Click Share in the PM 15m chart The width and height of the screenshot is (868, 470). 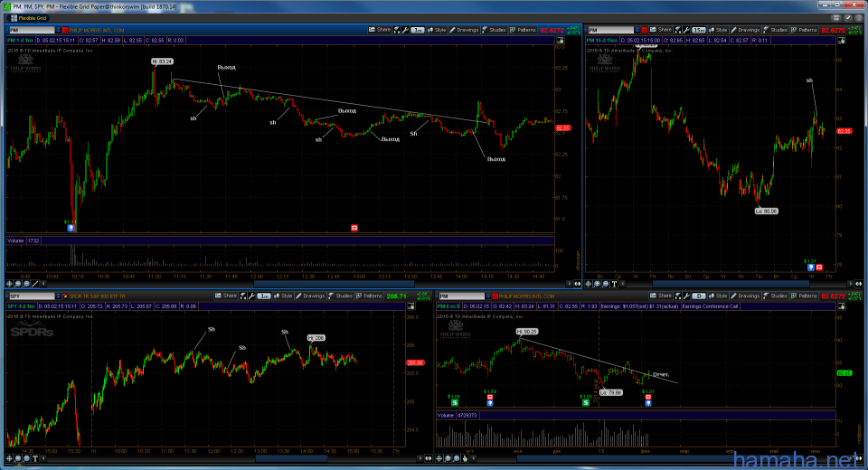pos(661,30)
